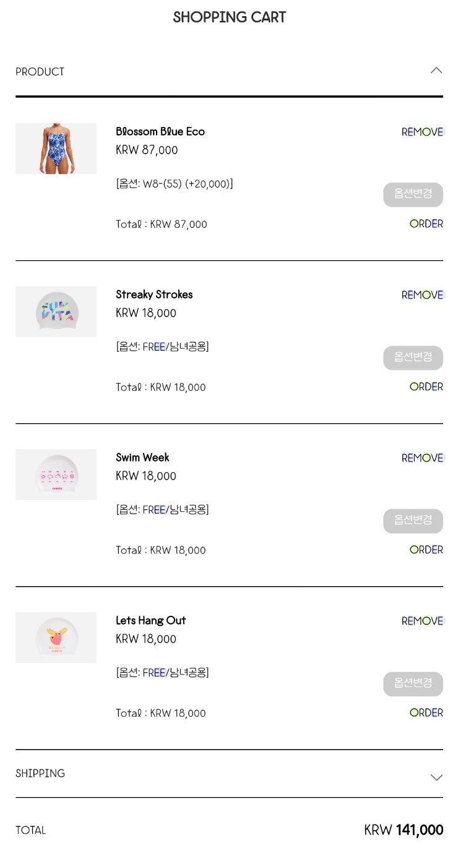Change options for Blossom Blue Eco
The image size is (458, 868).
tap(413, 195)
